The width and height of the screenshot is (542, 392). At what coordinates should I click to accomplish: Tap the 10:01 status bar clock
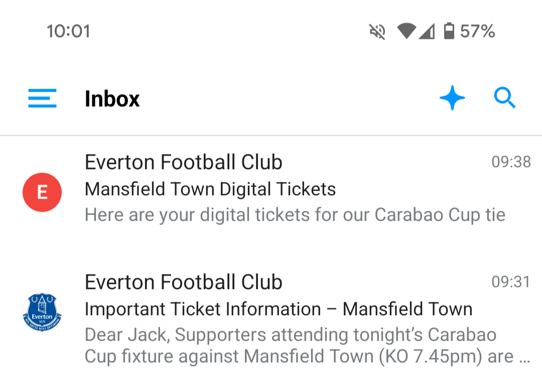coord(68,32)
